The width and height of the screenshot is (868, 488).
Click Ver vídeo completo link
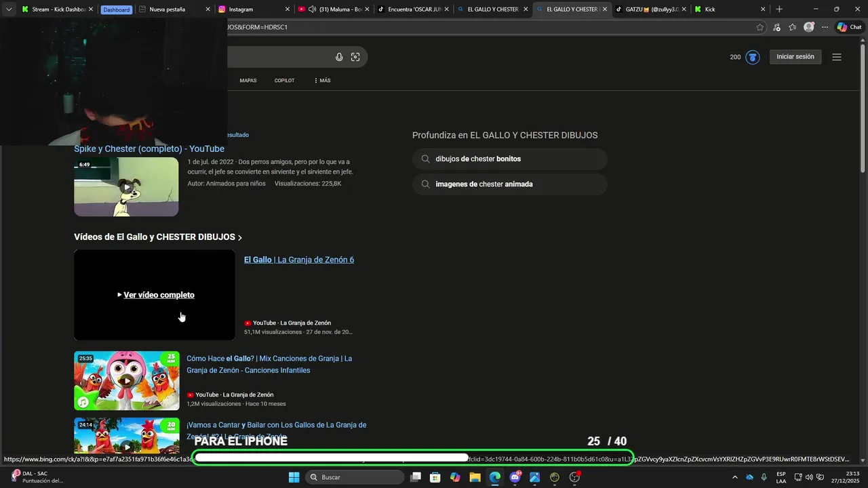coord(159,295)
